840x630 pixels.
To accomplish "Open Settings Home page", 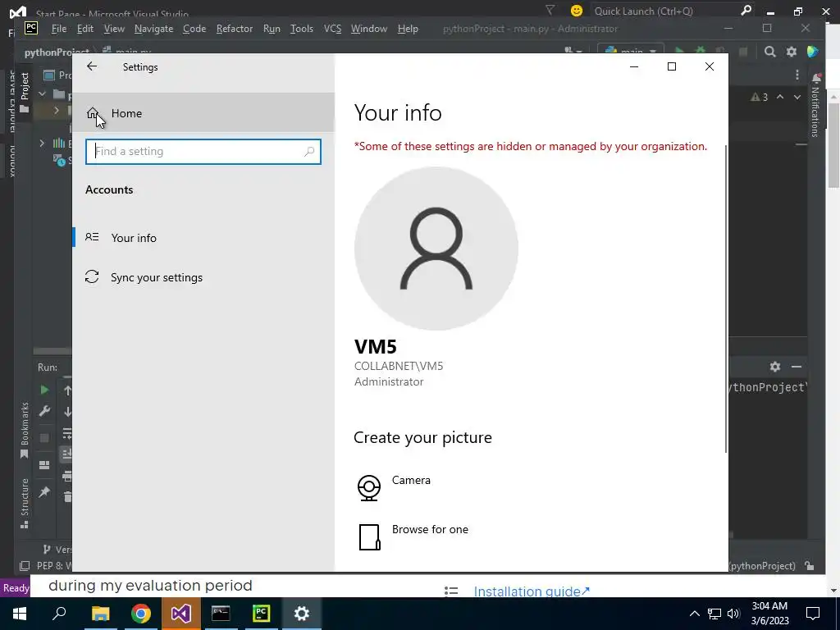I will (x=203, y=113).
